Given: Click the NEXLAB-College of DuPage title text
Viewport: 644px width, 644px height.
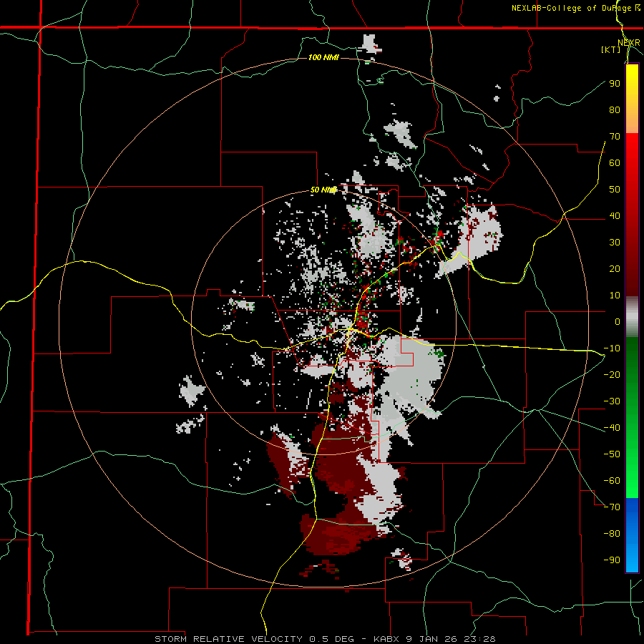Looking at the screenshot, I should pos(576,8).
